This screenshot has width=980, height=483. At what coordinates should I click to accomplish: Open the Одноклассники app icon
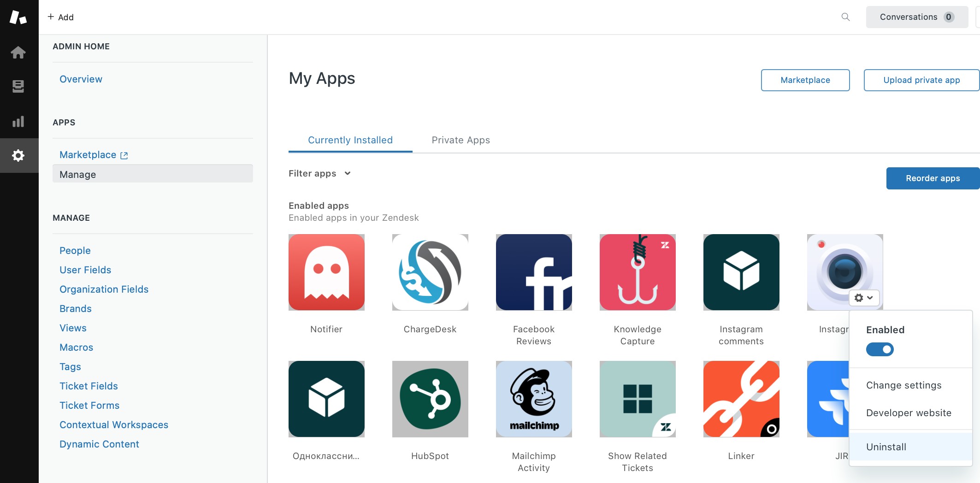click(x=326, y=399)
